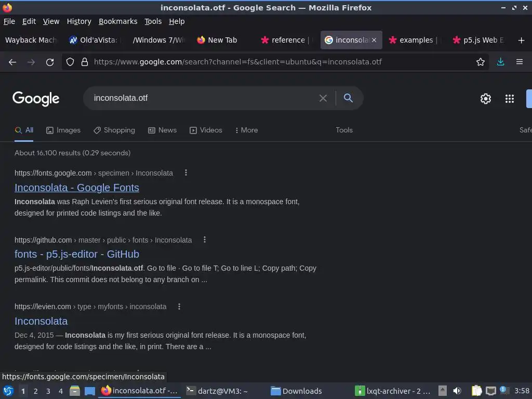The height and width of the screenshot is (399, 532).
Task: Open the lxqt-archiver taskbar entry
Action: [393, 391]
